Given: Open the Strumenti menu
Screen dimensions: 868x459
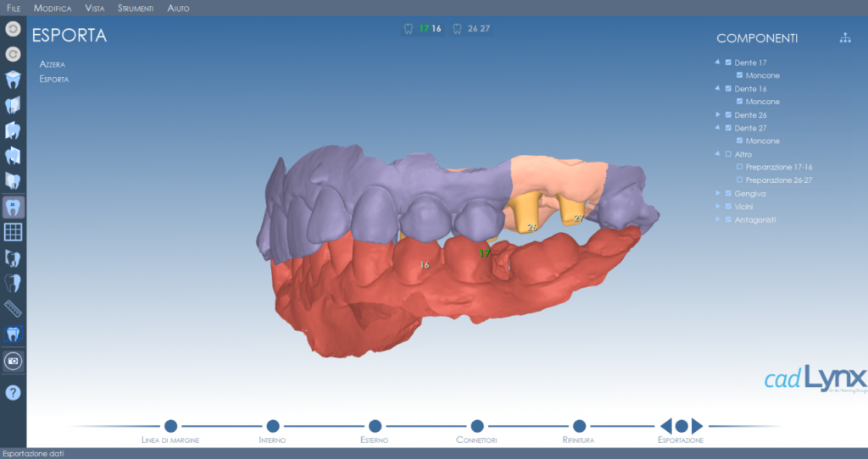Looking at the screenshot, I should pos(135,8).
